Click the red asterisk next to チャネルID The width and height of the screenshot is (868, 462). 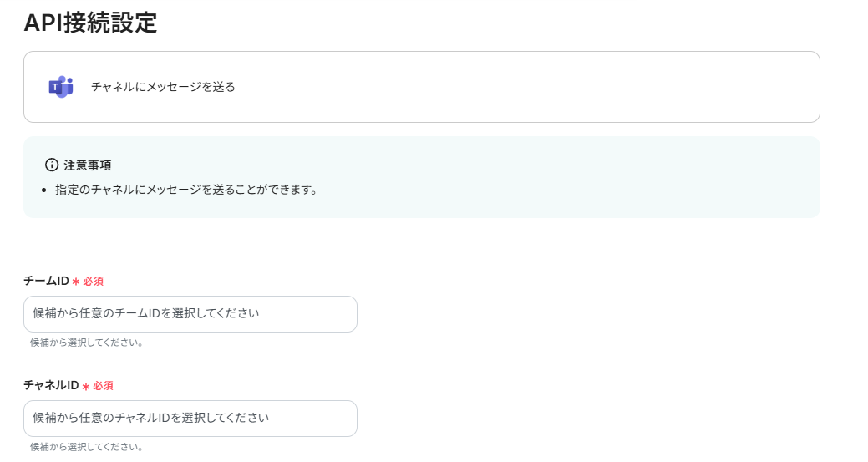pyautogui.click(x=86, y=386)
